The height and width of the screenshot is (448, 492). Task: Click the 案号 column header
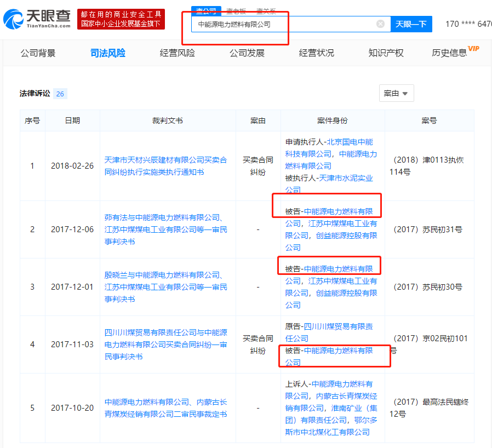(429, 121)
